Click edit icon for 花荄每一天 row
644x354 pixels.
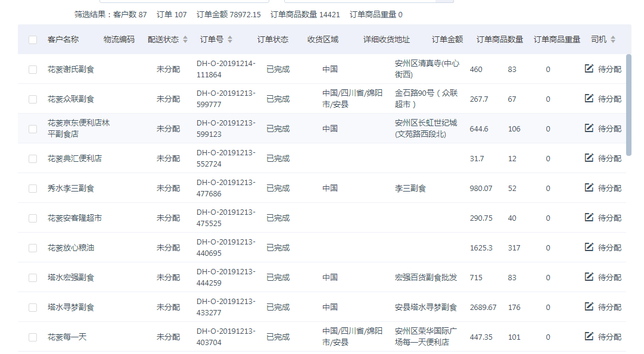click(x=589, y=336)
